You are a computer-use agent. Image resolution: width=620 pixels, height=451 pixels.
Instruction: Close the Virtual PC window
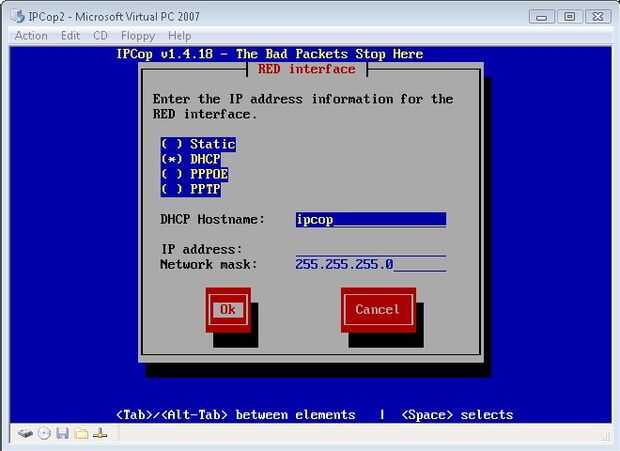[x=598, y=17]
